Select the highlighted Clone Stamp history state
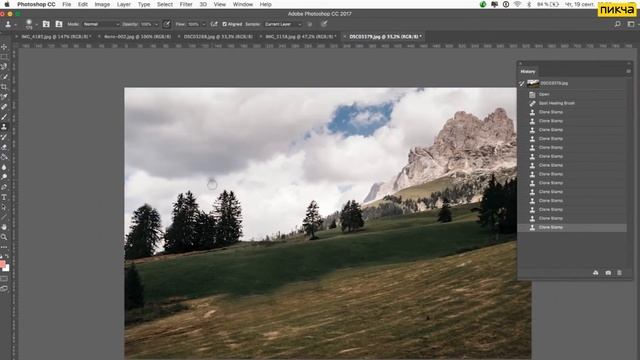The width and height of the screenshot is (640, 360). point(572,227)
